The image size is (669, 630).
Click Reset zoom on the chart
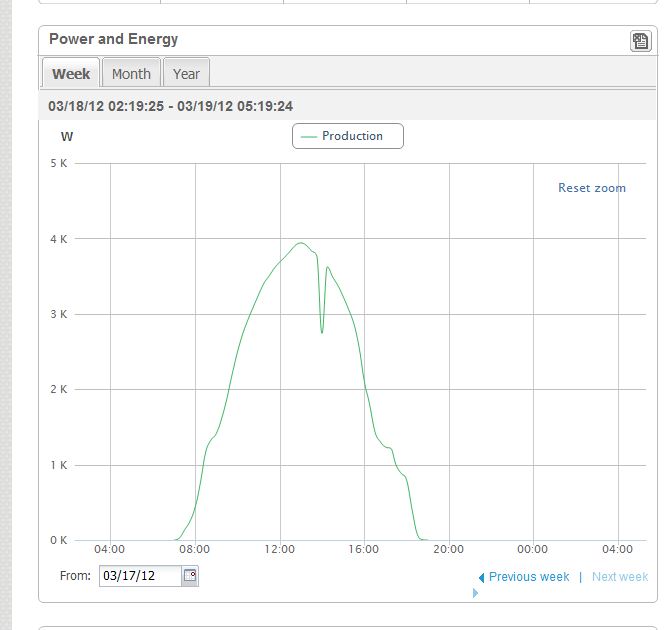[x=592, y=188]
